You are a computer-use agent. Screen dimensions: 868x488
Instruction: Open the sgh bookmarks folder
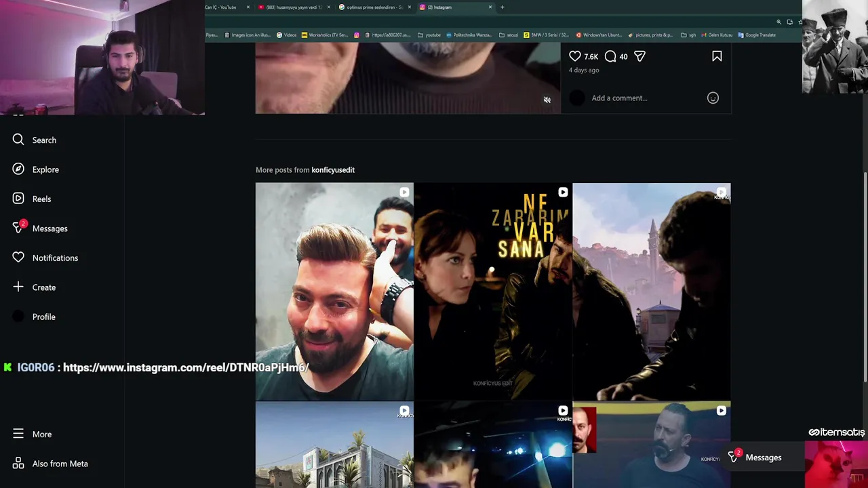pos(688,35)
